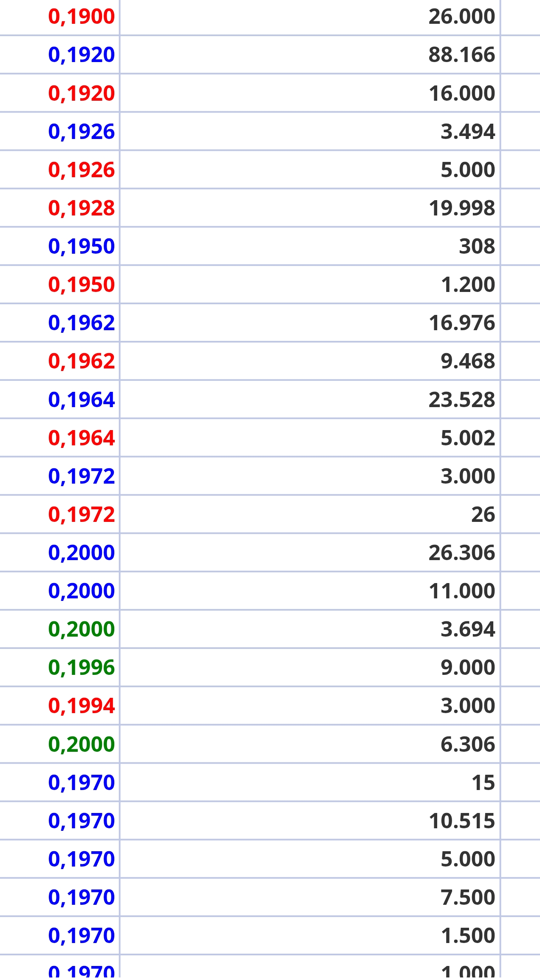Select the red price 0,1994

[x=82, y=706]
